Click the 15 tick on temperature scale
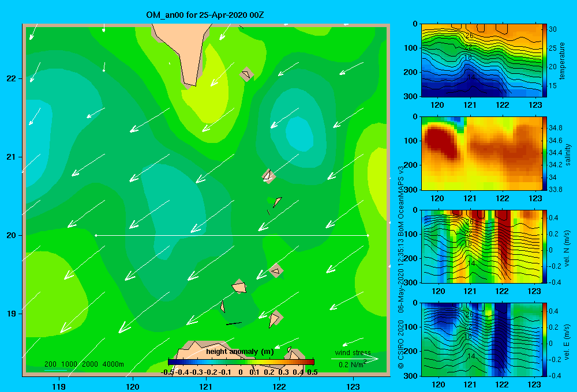Screen dimensions: 577x392 point(553,86)
